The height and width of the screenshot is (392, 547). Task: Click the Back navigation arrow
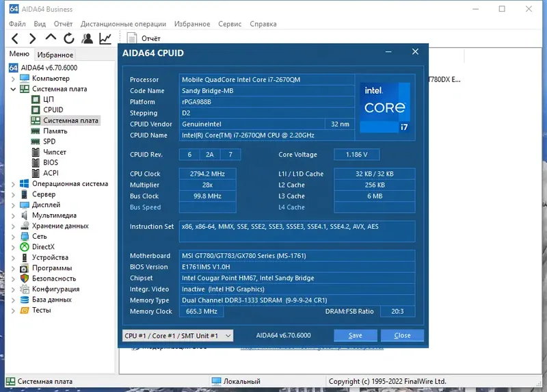[x=14, y=38]
